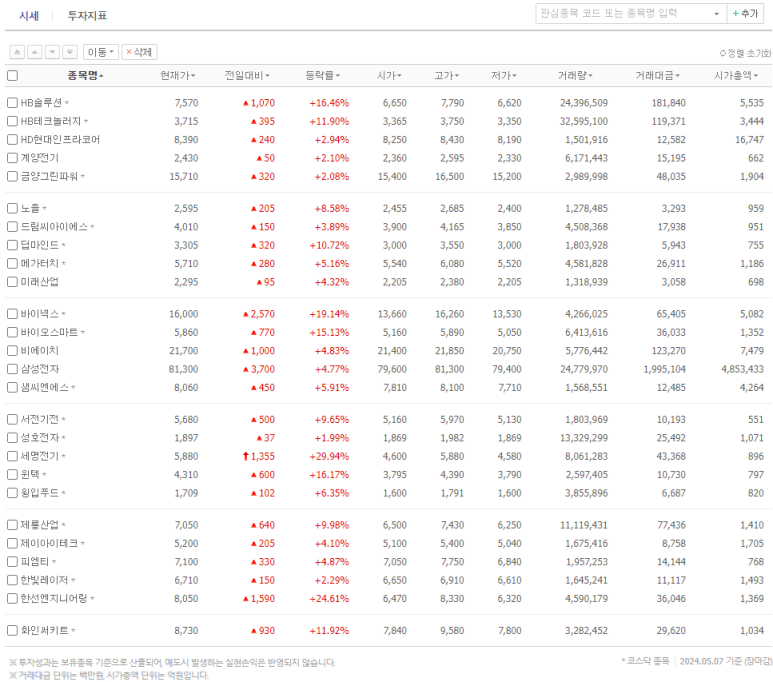The image size is (773, 682).
Task: Open the 딥마인드 stock link
Action: [39, 245]
